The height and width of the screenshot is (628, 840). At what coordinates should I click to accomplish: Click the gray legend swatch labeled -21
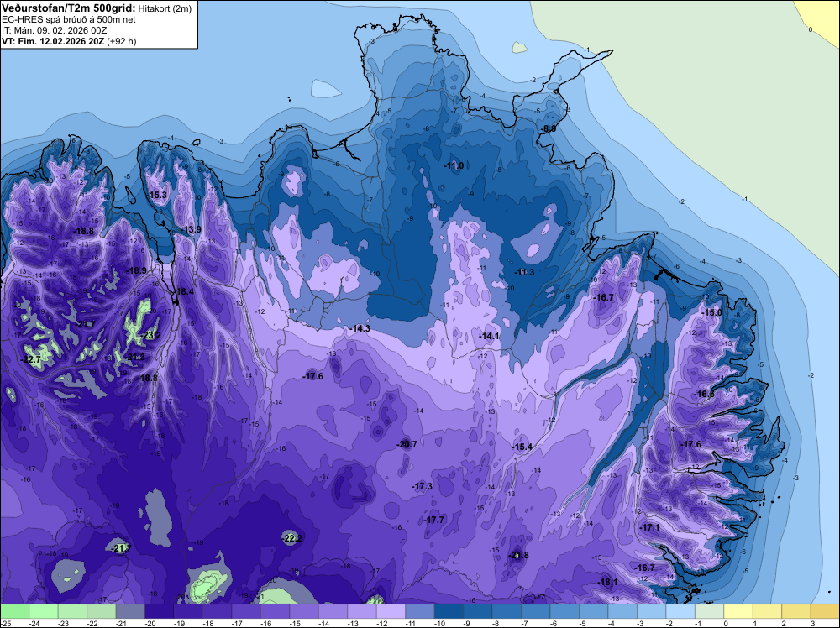pos(130,611)
